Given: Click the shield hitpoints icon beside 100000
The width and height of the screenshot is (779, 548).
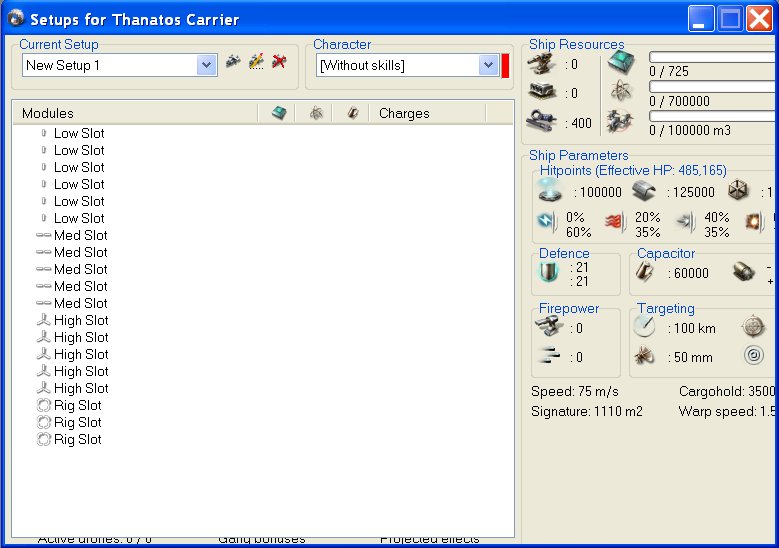Looking at the screenshot, I should pyautogui.click(x=550, y=190).
